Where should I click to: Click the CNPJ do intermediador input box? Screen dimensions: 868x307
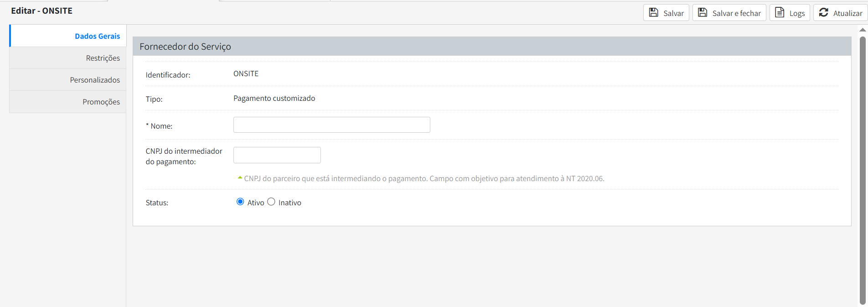pos(277,155)
